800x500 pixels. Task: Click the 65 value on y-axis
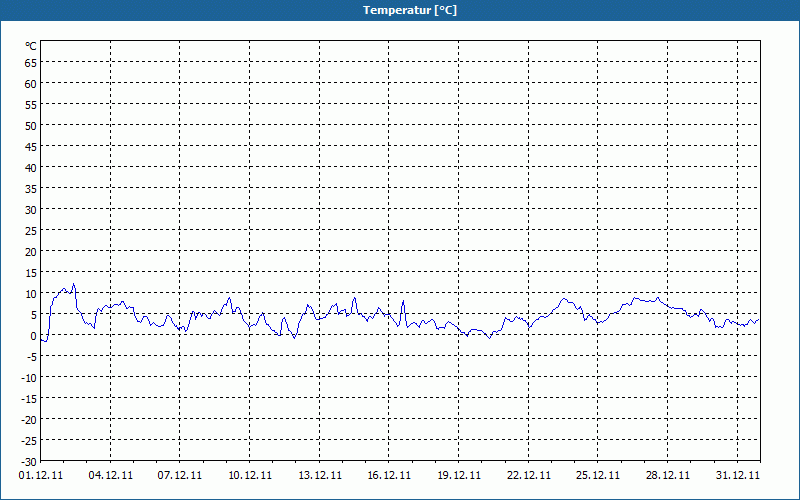[31, 63]
